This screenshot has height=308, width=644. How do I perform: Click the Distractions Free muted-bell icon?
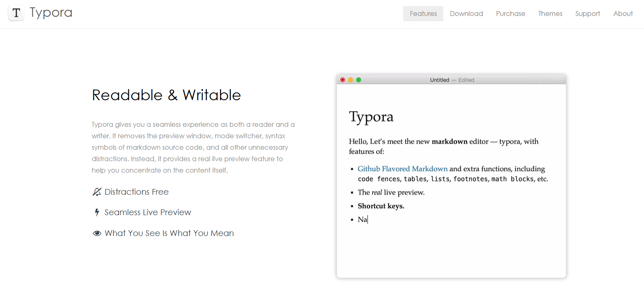[97, 192]
